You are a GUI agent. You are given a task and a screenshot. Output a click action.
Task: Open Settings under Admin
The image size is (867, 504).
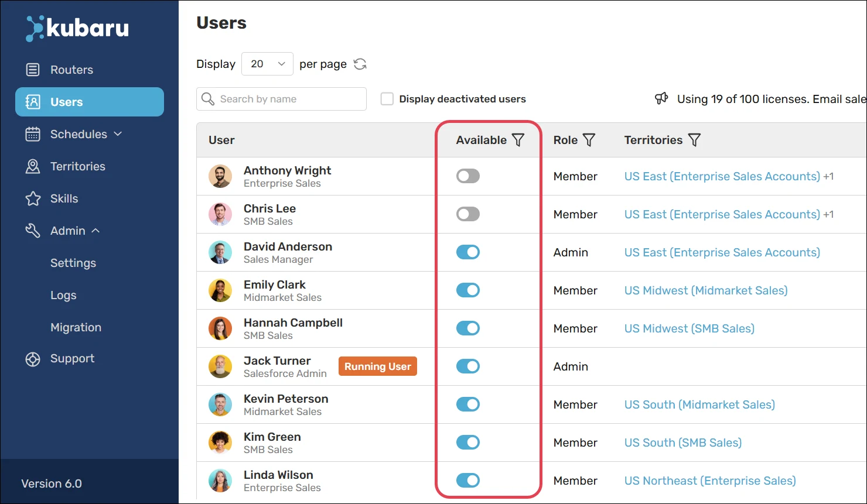click(x=73, y=263)
